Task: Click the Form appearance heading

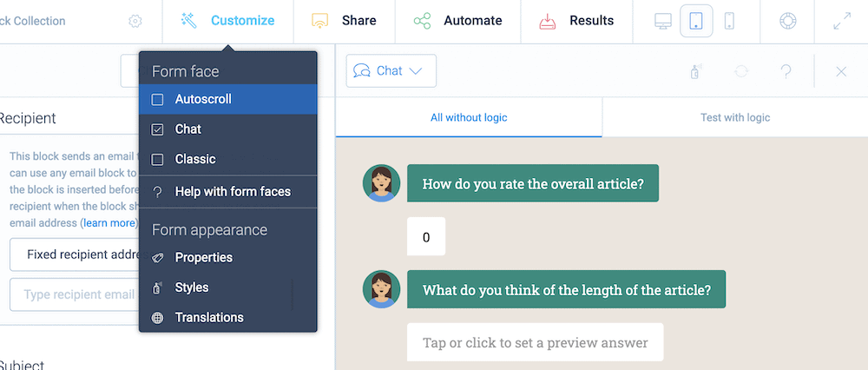Action: point(209,230)
